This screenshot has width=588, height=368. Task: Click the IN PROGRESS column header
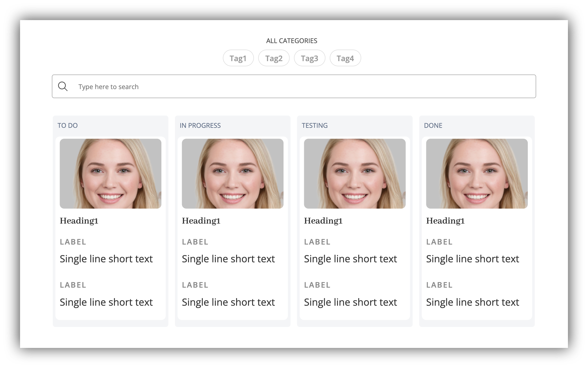click(x=200, y=125)
